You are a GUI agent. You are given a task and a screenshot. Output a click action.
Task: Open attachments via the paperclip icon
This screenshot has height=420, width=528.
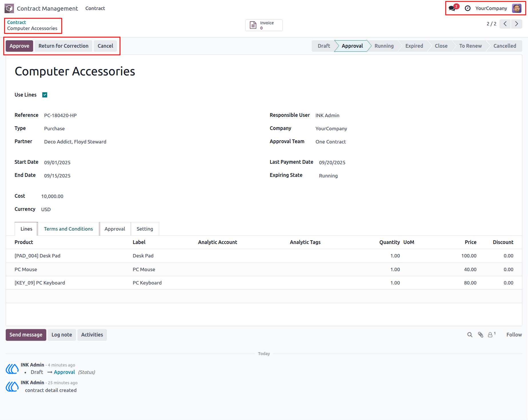[481, 335]
